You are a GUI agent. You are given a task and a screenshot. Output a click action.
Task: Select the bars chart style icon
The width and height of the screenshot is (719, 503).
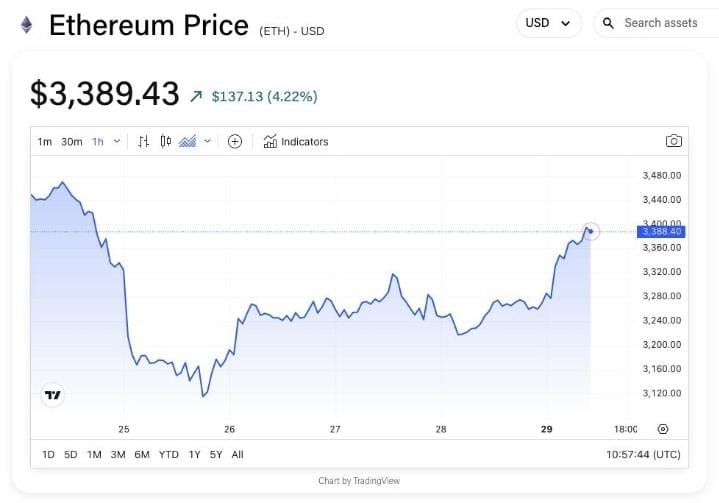coord(144,142)
